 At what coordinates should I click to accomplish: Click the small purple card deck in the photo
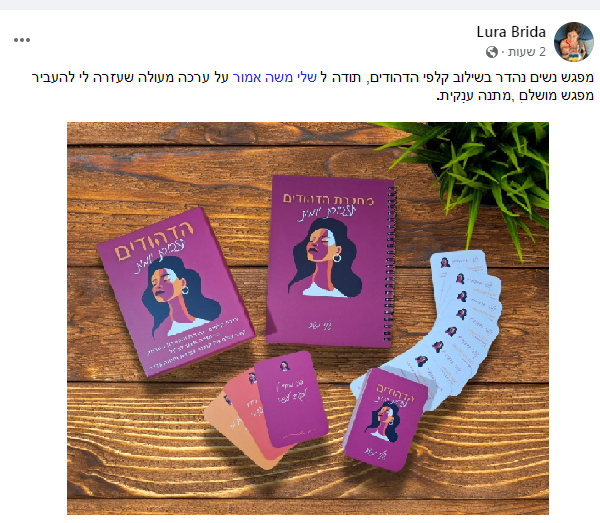click(385, 419)
